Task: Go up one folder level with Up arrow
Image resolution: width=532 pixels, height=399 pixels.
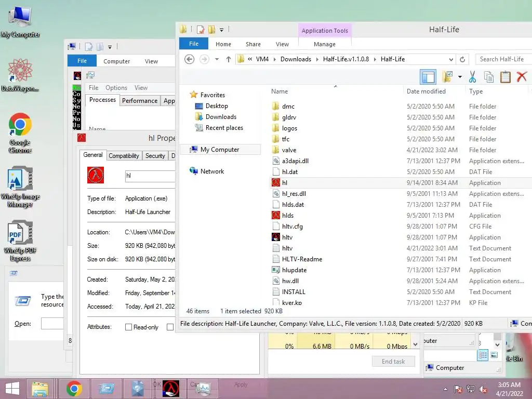Action: coord(229,59)
